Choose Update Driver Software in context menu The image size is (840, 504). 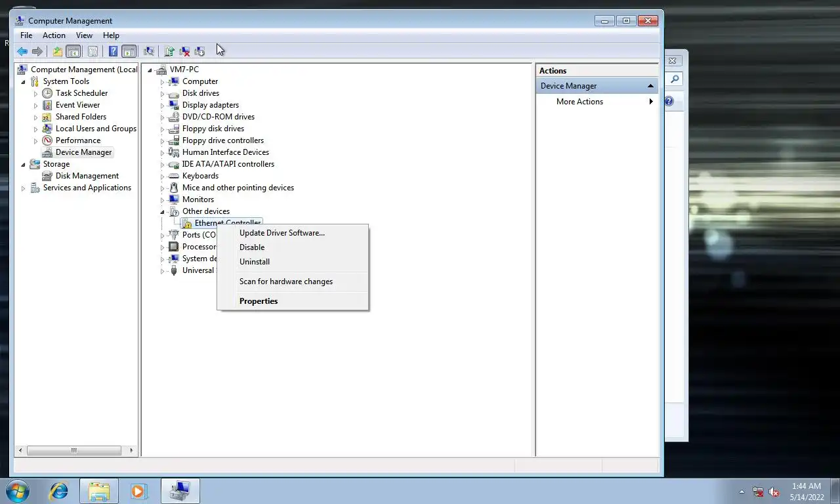pos(293,233)
